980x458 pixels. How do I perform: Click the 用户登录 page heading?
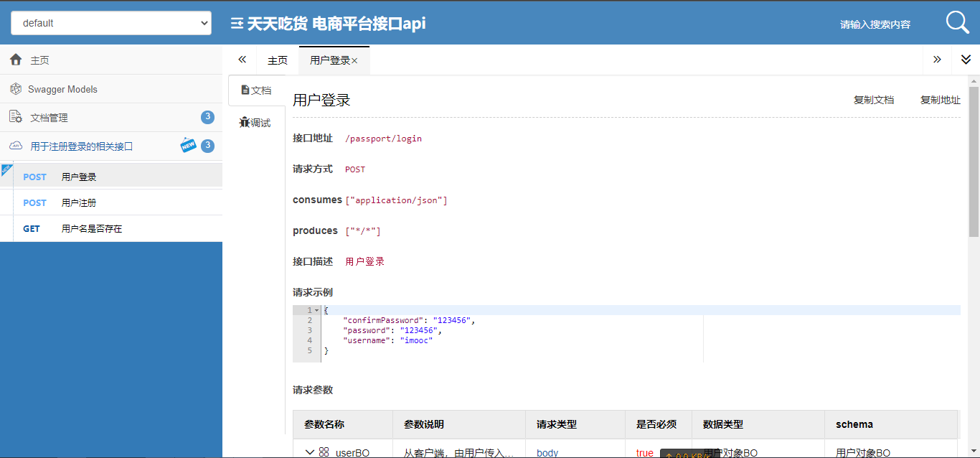coord(321,100)
